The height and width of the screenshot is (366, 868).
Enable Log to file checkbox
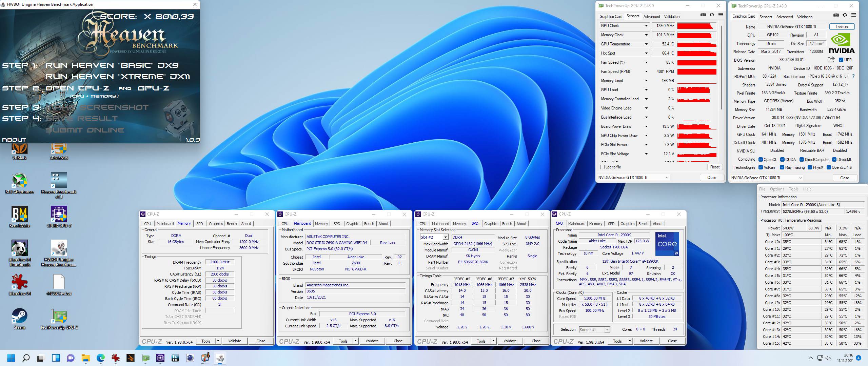coord(603,167)
